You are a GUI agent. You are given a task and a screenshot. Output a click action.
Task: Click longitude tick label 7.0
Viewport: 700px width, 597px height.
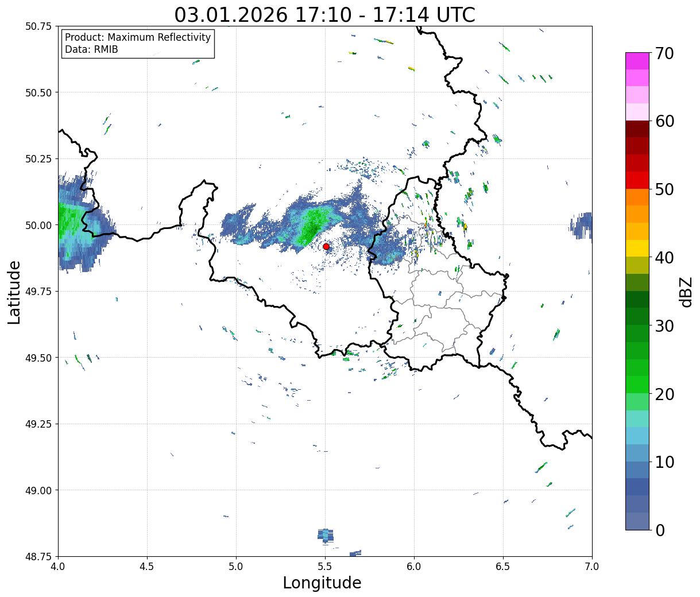pyautogui.click(x=592, y=566)
